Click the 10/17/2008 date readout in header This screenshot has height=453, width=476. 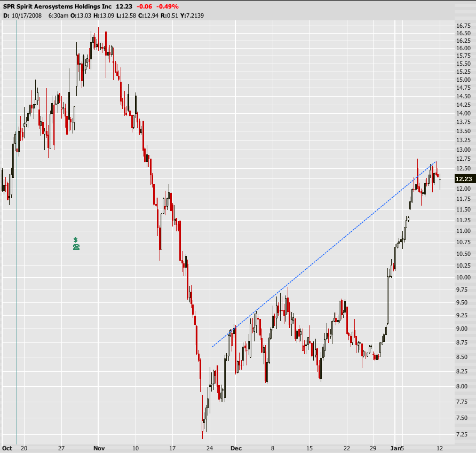click(24, 15)
